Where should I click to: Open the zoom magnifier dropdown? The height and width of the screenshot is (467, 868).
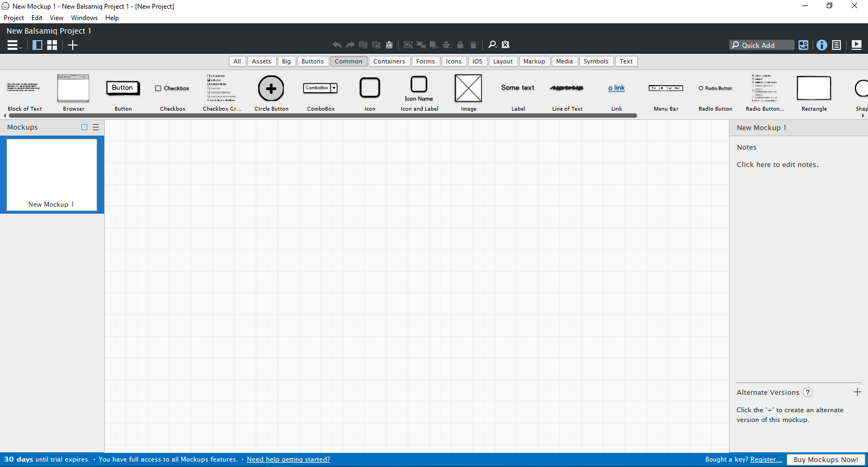[x=493, y=44]
